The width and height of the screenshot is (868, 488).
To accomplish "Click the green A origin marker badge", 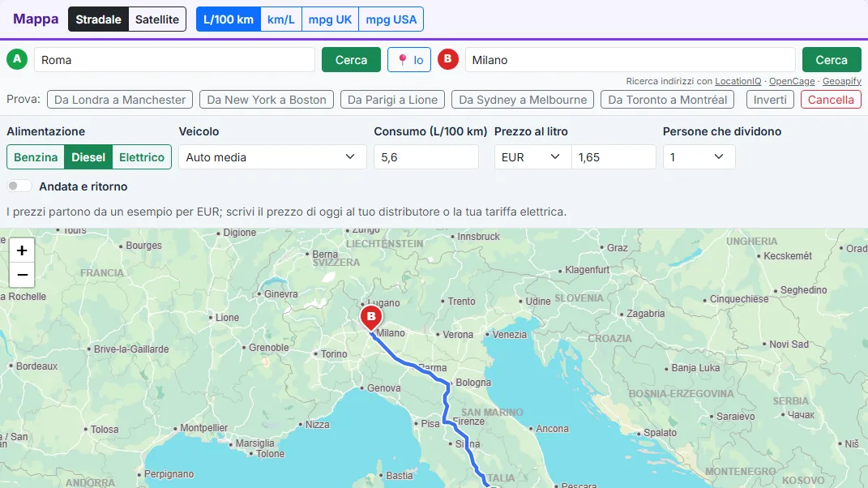I will click(17, 59).
